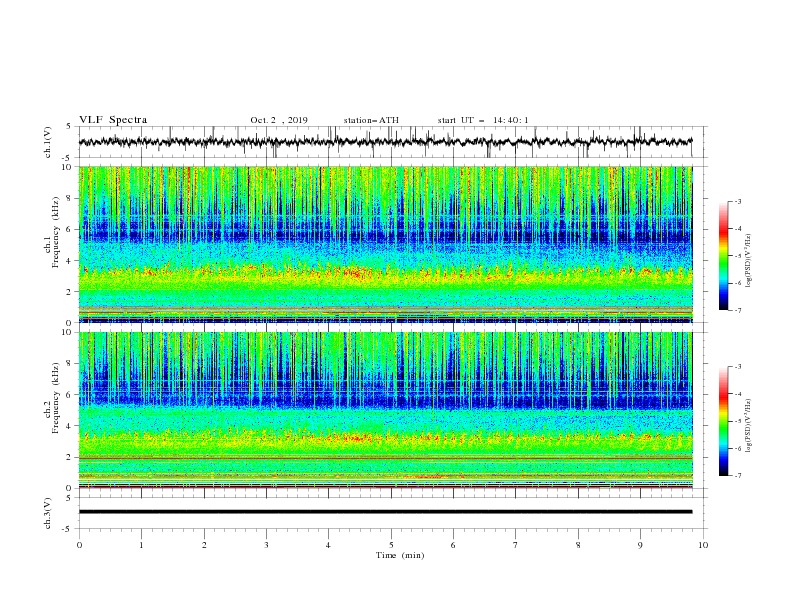Click inside the ch.2 spectrogram panel
Viewport: 792px width, 612px height.
point(385,410)
